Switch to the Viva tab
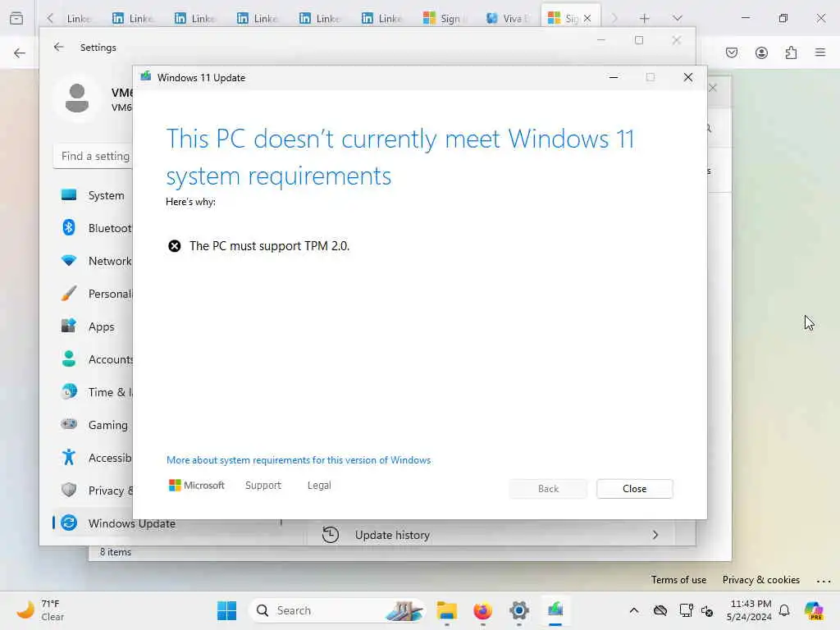The height and width of the screenshot is (630, 840). [506, 18]
